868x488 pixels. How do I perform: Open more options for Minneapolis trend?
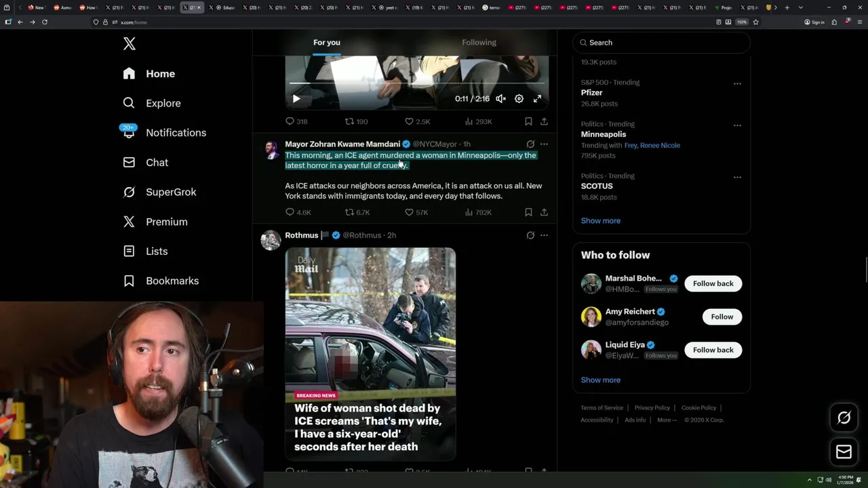pyautogui.click(x=737, y=125)
